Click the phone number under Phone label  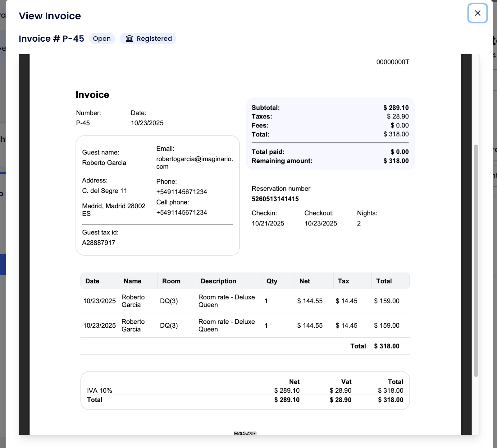tap(181, 192)
